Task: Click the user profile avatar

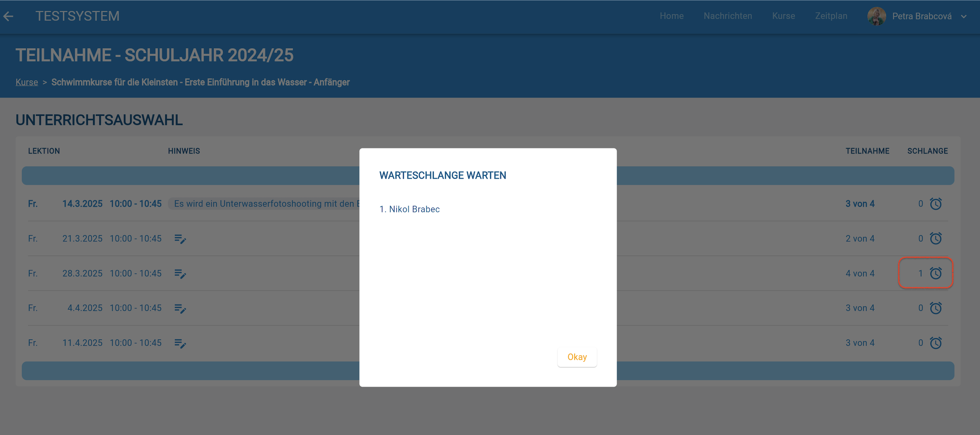Action: coord(876,16)
